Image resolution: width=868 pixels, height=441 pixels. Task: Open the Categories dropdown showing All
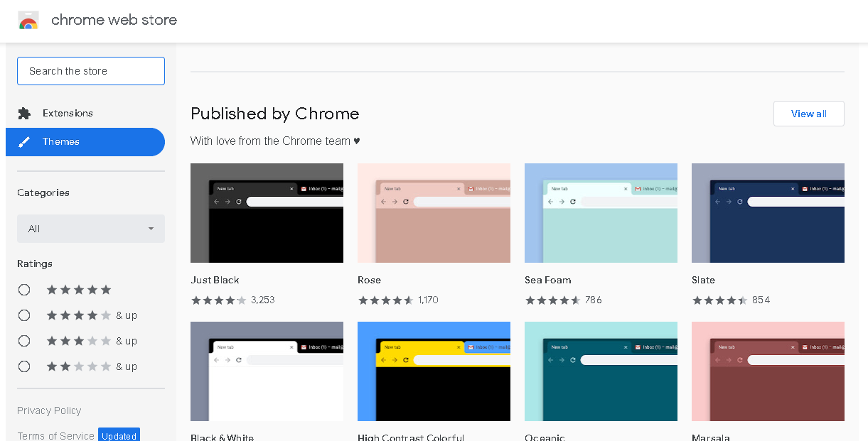(91, 229)
